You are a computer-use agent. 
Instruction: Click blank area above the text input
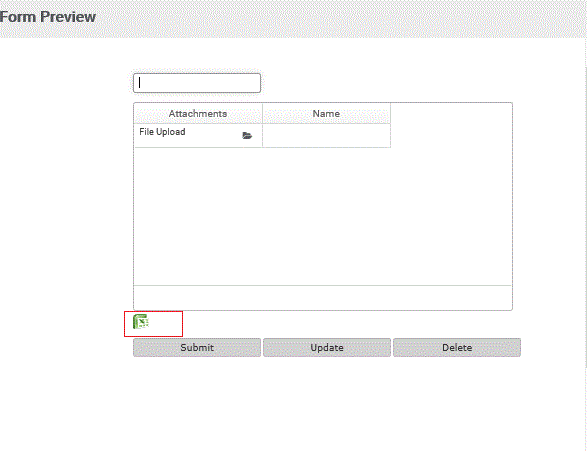click(197, 56)
